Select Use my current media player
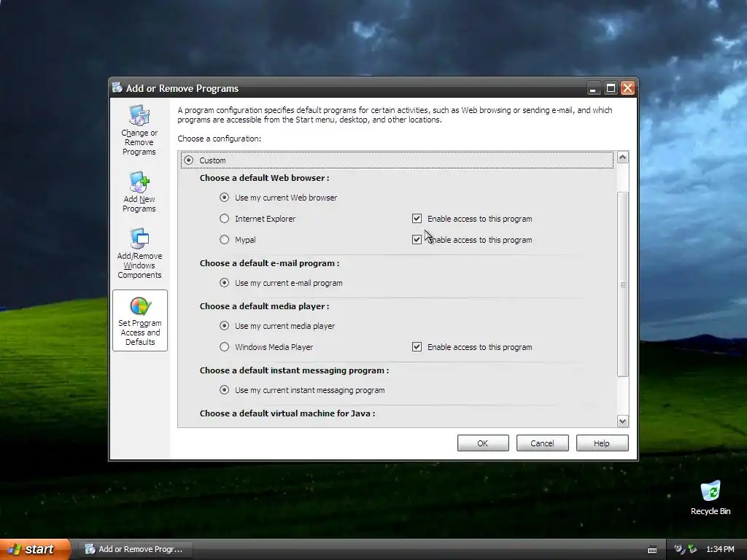The width and height of the screenshot is (747, 560). pyautogui.click(x=224, y=326)
